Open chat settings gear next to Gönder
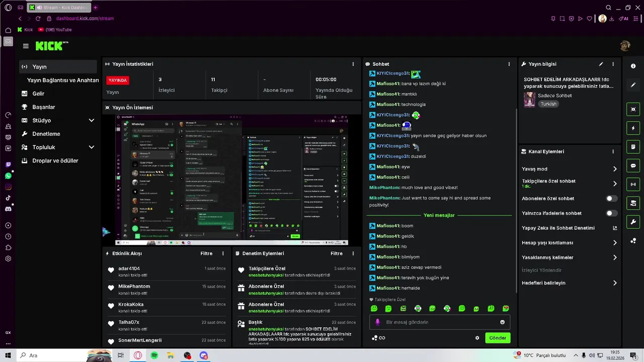 477,338
